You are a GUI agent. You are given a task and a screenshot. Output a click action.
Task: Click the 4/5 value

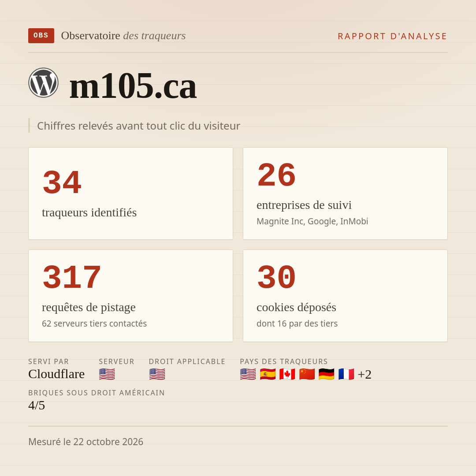[x=37, y=405]
